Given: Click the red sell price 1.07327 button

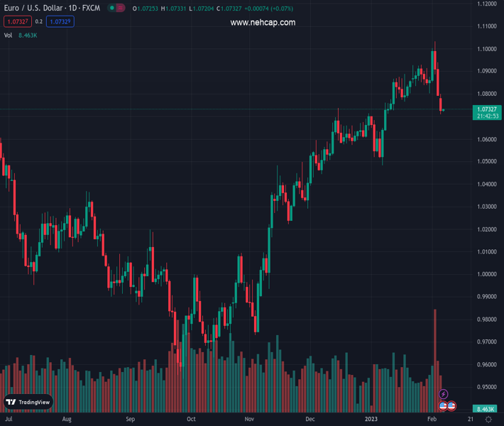Looking at the screenshot, I should (18, 21).
